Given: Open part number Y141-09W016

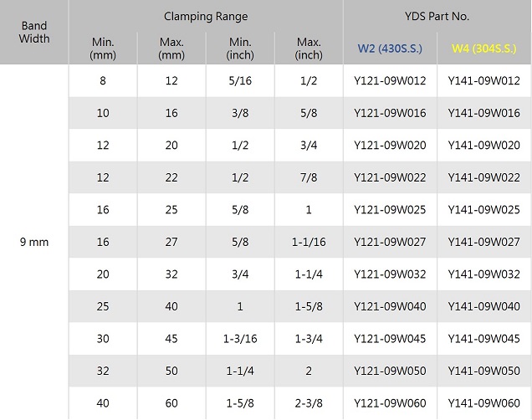Looking at the screenshot, I should (484, 113).
